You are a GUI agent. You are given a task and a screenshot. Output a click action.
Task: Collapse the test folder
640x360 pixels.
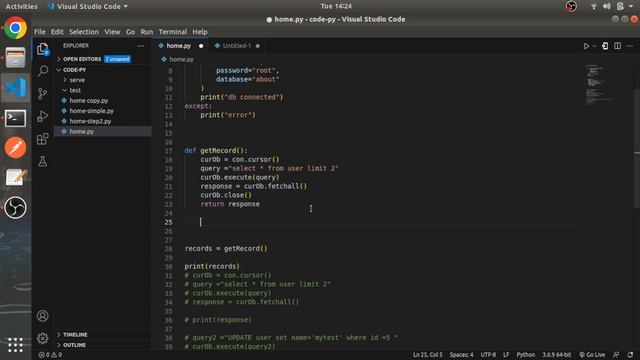point(75,90)
